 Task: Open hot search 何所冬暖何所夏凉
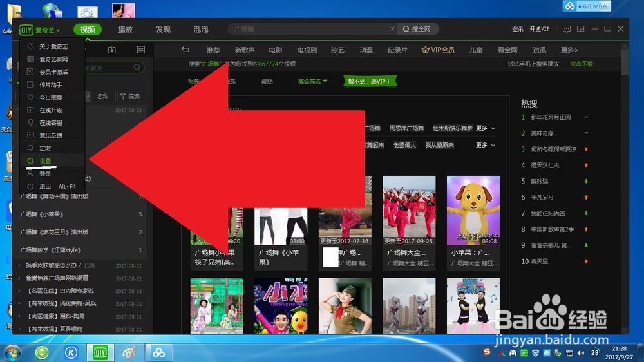click(x=554, y=149)
